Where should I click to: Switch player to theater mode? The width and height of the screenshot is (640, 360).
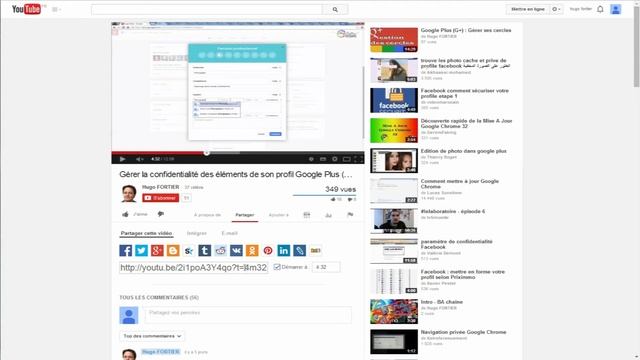(347, 159)
